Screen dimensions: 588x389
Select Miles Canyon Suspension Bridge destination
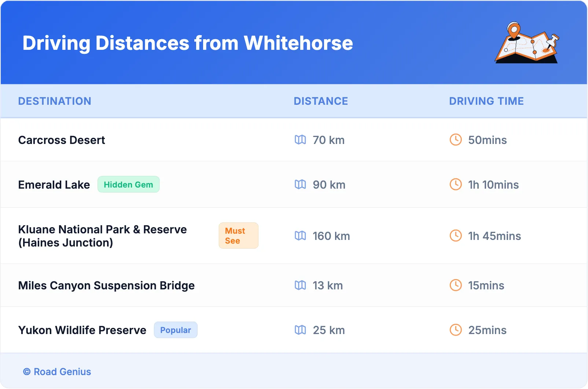point(106,285)
